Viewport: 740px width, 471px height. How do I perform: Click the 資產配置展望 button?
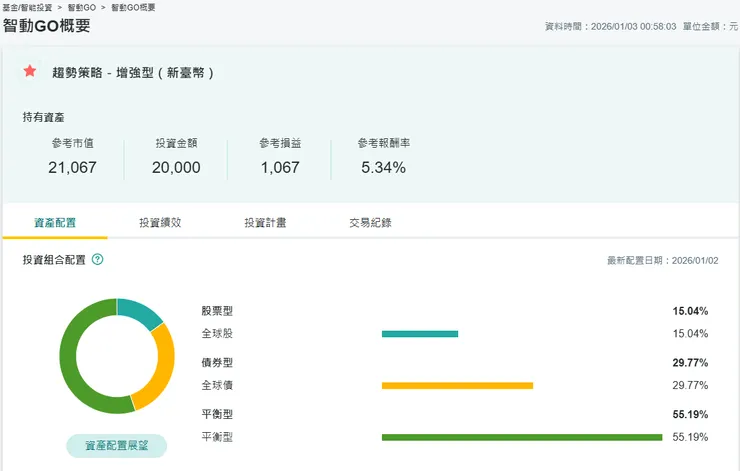[117, 446]
